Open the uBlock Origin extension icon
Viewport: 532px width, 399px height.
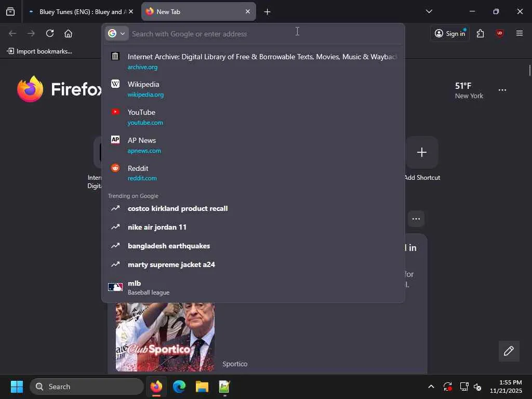click(x=499, y=33)
